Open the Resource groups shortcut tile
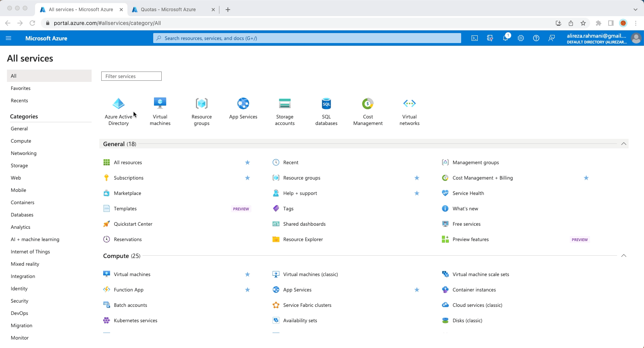The image size is (644, 348). click(x=202, y=112)
